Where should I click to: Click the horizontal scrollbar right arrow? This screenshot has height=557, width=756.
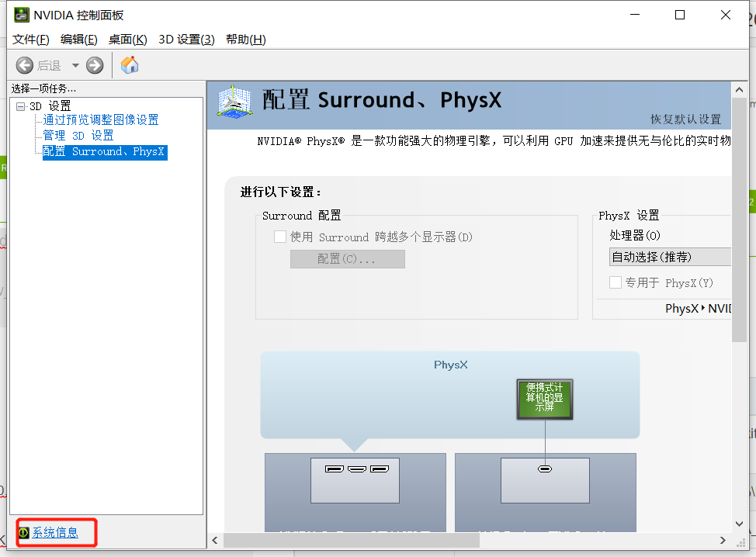click(723, 540)
